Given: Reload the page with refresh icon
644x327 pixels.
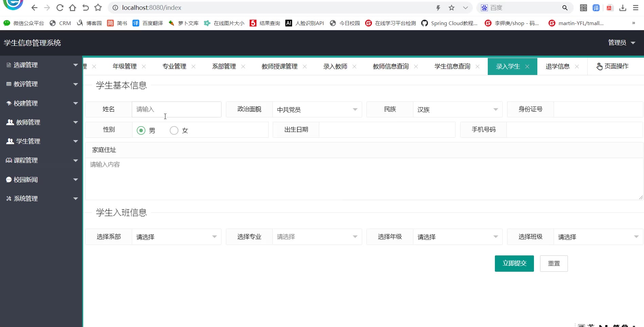Looking at the screenshot, I should (x=60, y=7).
